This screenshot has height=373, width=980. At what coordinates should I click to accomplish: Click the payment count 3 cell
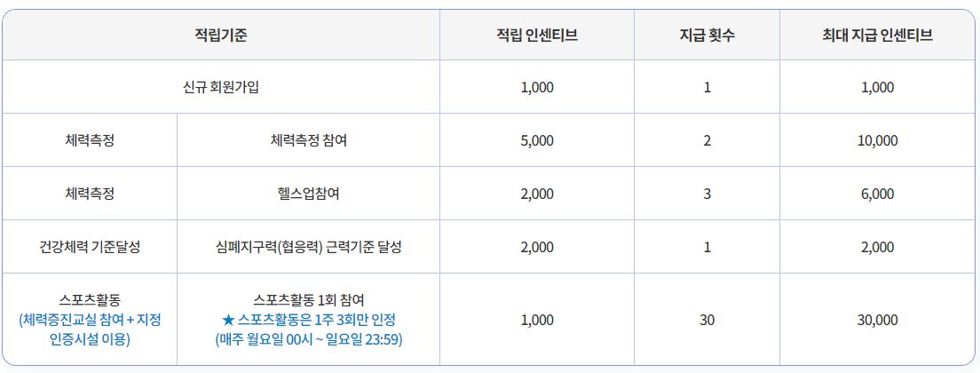[707, 194]
